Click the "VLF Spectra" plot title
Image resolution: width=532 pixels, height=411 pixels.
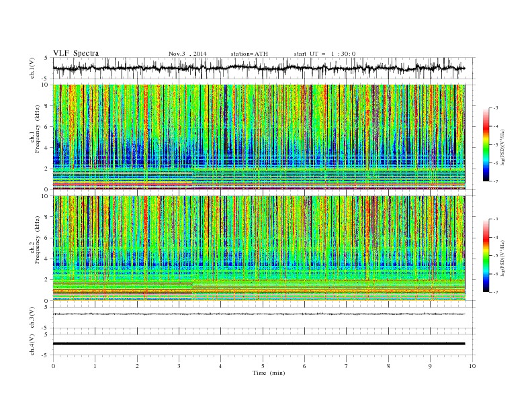(x=76, y=53)
